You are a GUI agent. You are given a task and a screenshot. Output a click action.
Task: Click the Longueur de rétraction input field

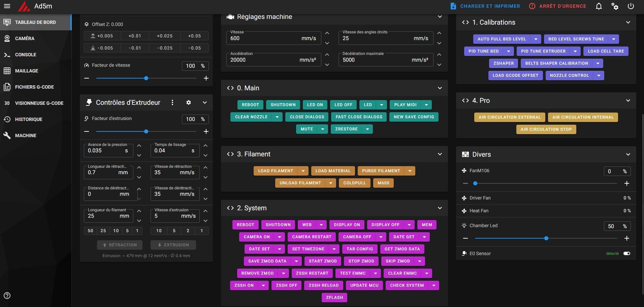point(108,172)
